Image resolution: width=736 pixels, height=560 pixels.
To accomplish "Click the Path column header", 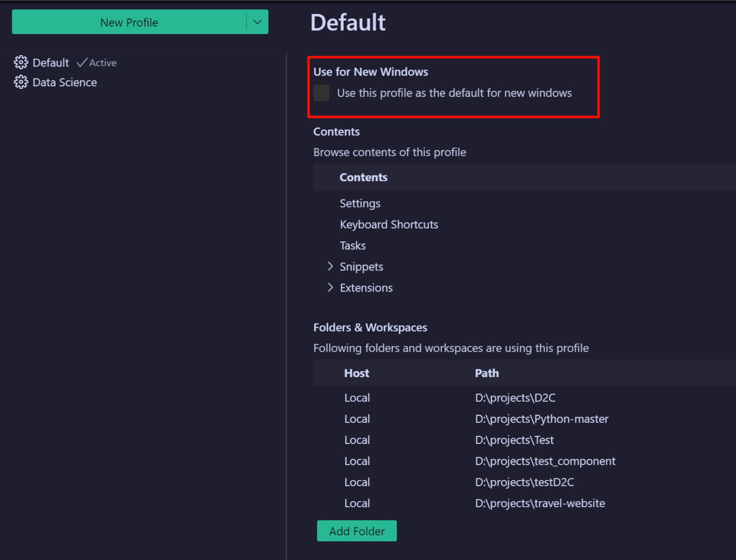I will tap(486, 373).
